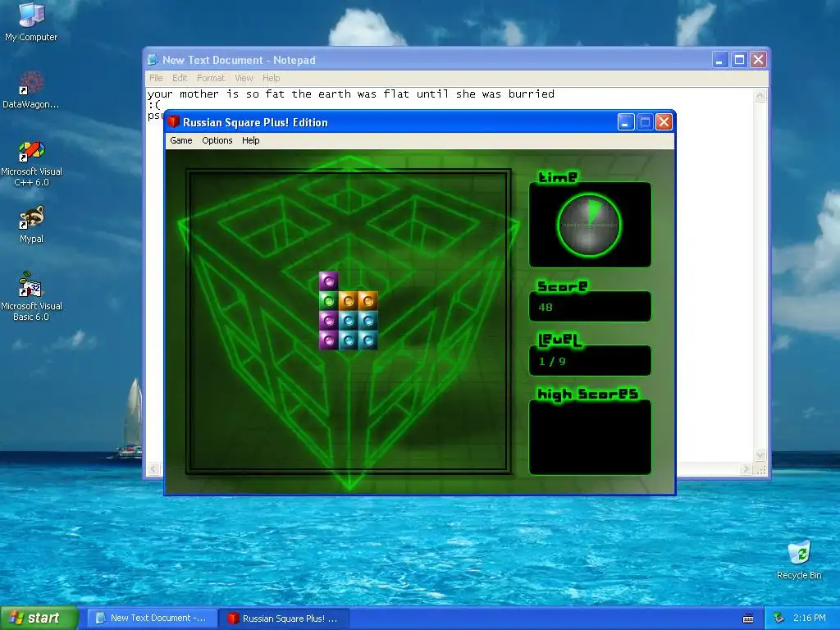Image resolution: width=840 pixels, height=630 pixels.
Task: Click the system tray icon beside the clock
Action: pos(779,619)
